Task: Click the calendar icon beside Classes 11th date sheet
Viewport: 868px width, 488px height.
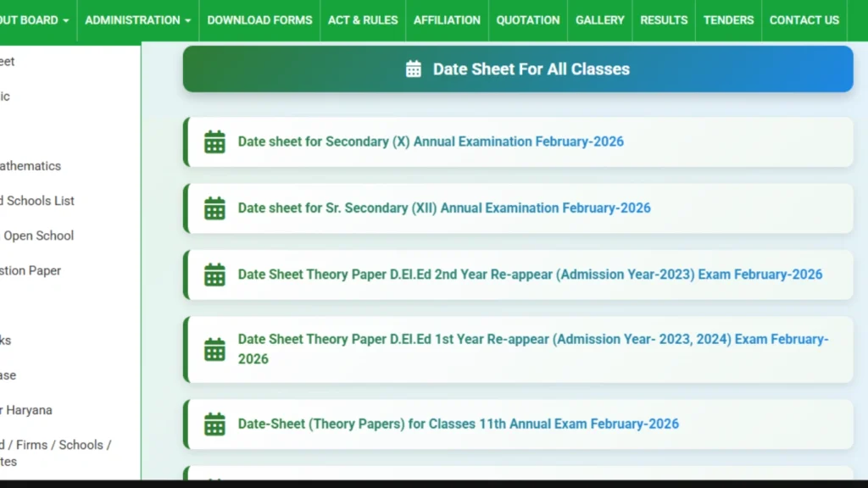Action: point(214,424)
